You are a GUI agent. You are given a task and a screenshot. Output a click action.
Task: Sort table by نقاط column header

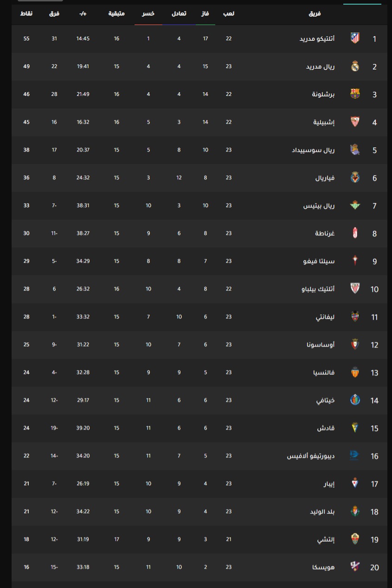[x=26, y=13]
